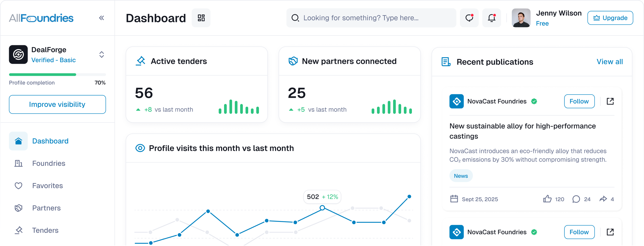Click the Tenders gavel icon in sidebar
Image resolution: width=644 pixels, height=246 pixels.
click(19, 230)
